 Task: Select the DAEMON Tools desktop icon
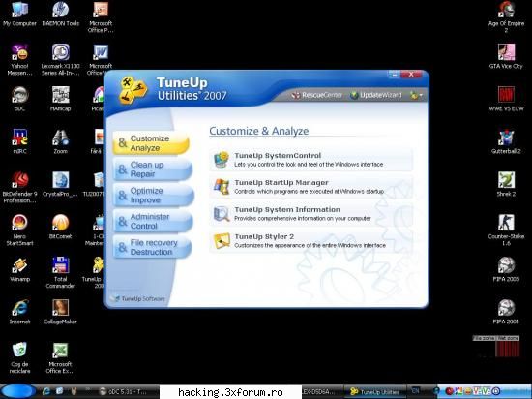(60, 15)
